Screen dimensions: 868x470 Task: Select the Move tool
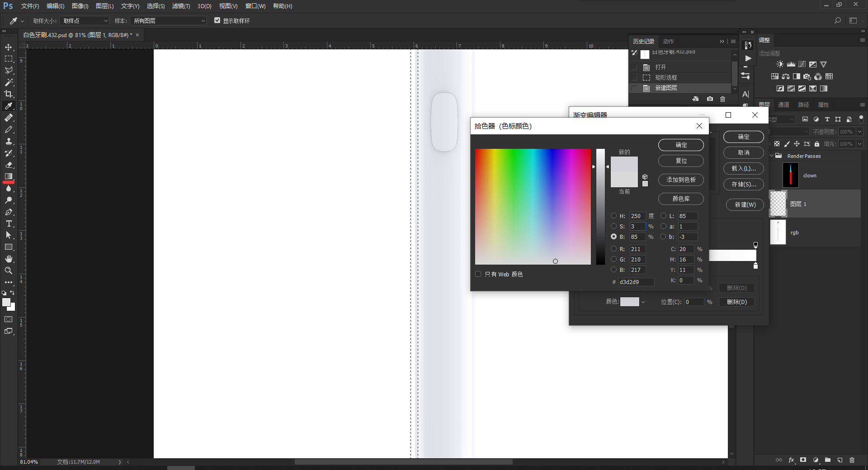point(9,47)
